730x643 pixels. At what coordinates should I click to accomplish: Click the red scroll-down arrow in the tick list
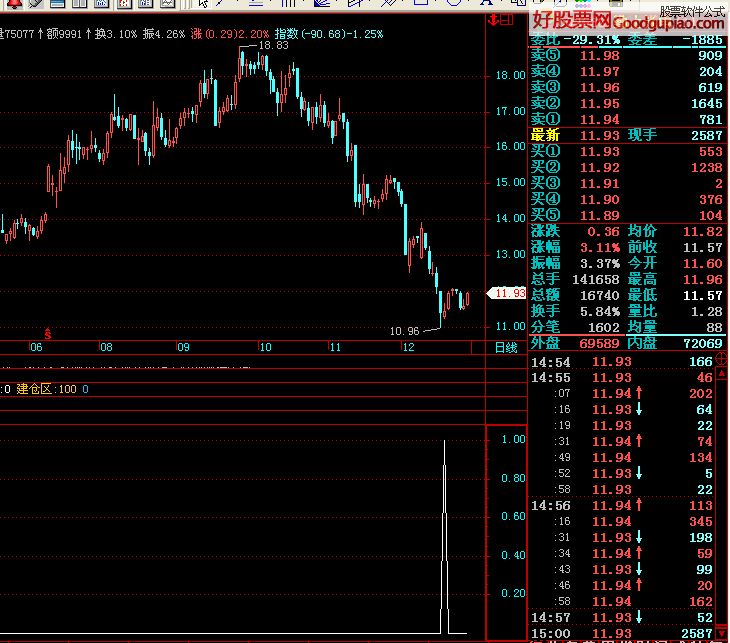pos(720,632)
